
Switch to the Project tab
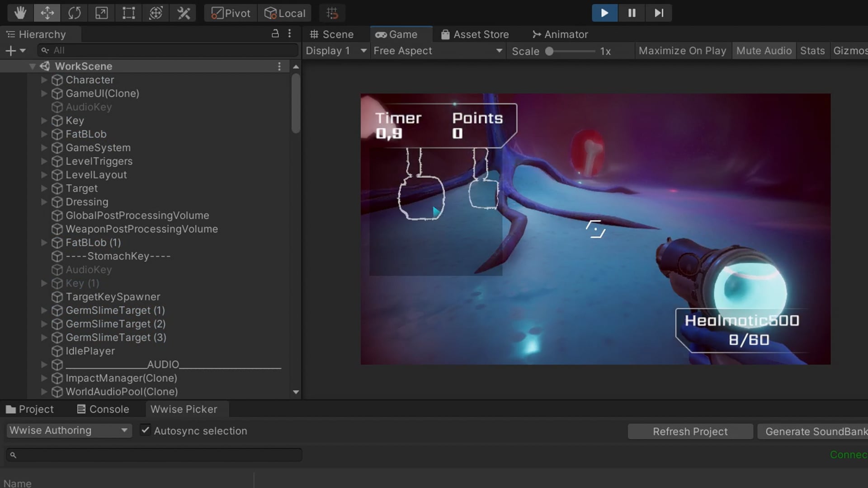[x=30, y=409]
